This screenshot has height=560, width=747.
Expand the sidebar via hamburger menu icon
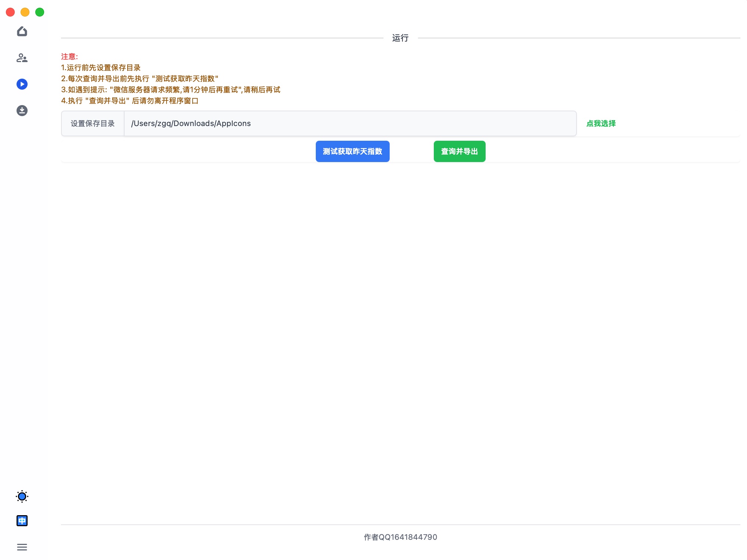click(x=22, y=547)
